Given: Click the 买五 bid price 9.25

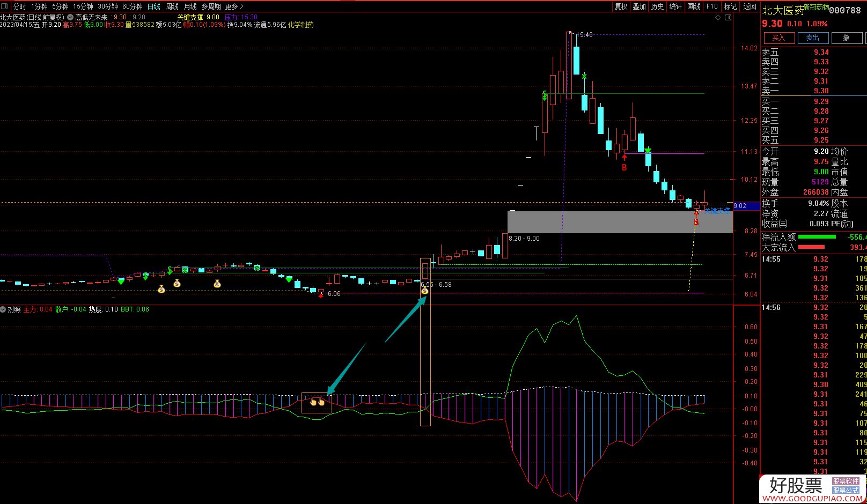Looking at the screenshot, I should [x=821, y=140].
